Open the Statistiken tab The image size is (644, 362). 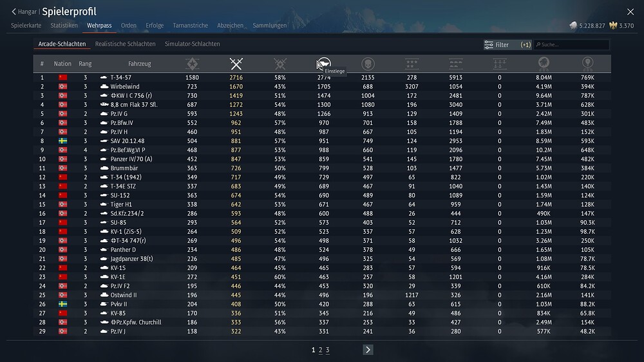[x=64, y=26]
